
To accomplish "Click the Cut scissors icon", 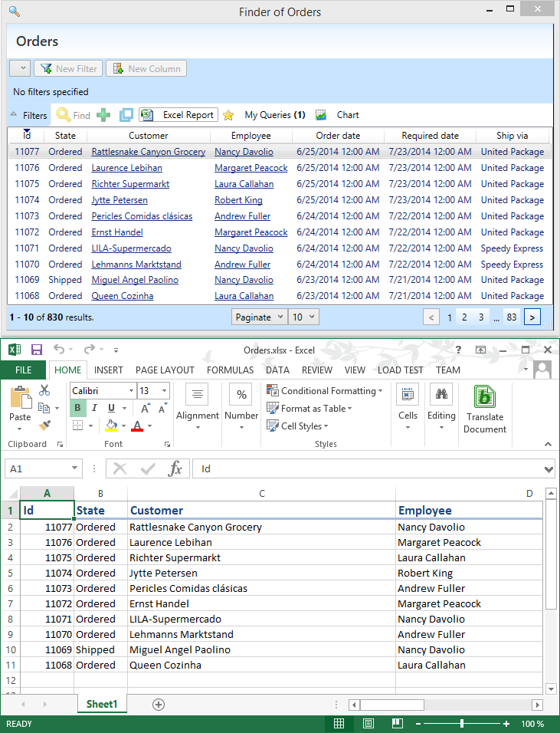I will tap(44, 391).
